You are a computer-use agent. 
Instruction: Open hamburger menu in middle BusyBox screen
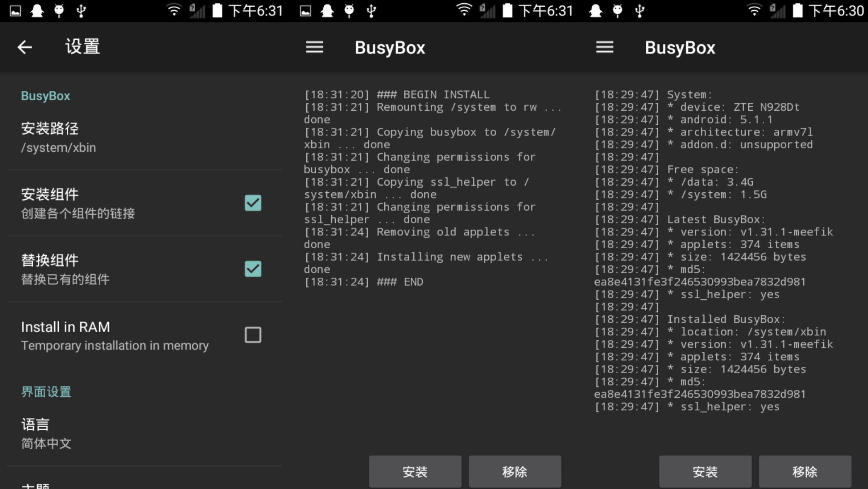[x=315, y=47]
